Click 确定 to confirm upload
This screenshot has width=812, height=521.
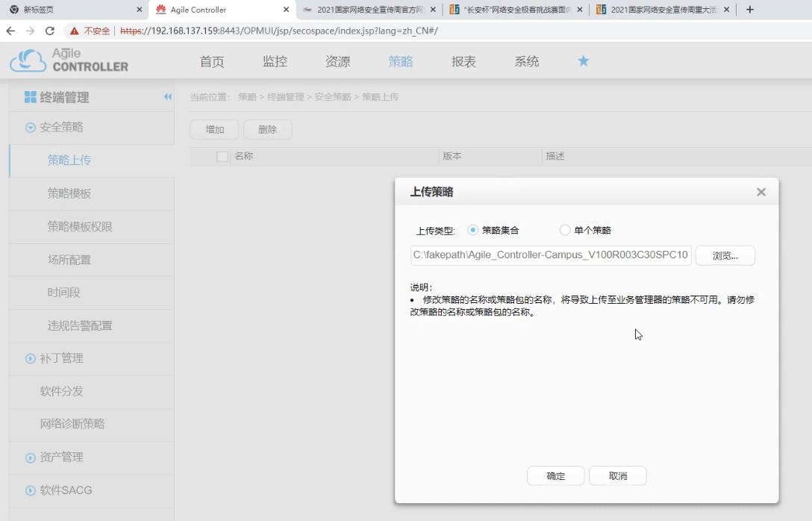click(x=556, y=475)
